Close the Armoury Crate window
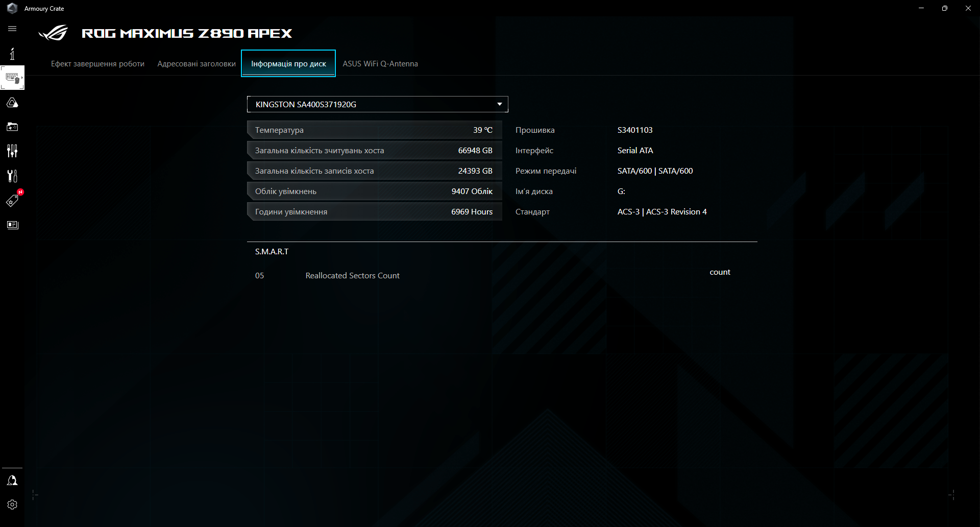980x527 pixels. pos(968,8)
